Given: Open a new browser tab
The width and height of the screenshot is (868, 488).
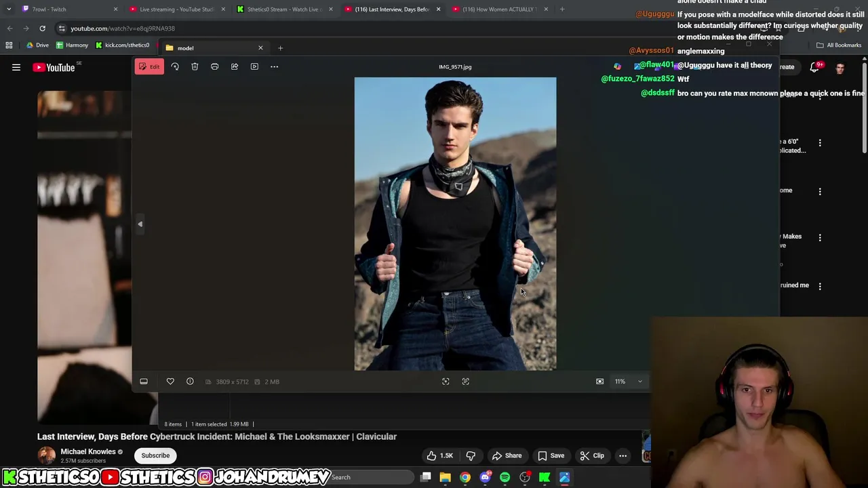Looking at the screenshot, I should [x=562, y=9].
